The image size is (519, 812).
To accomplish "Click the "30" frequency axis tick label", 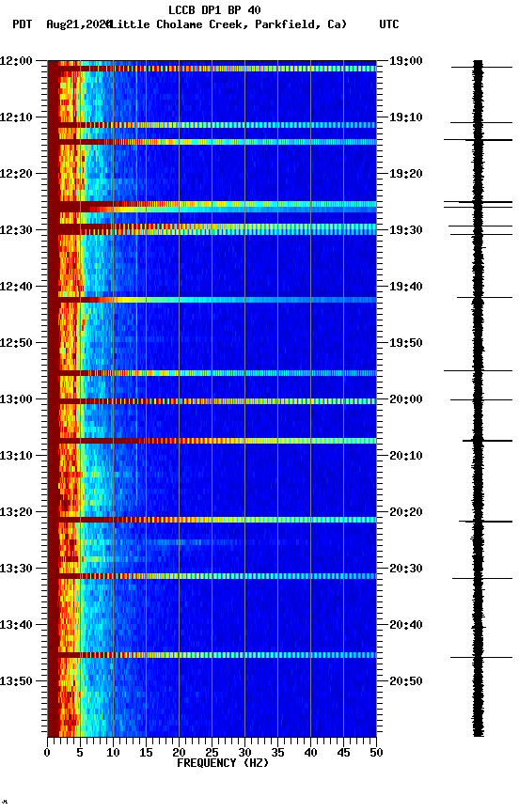I will point(244,753).
